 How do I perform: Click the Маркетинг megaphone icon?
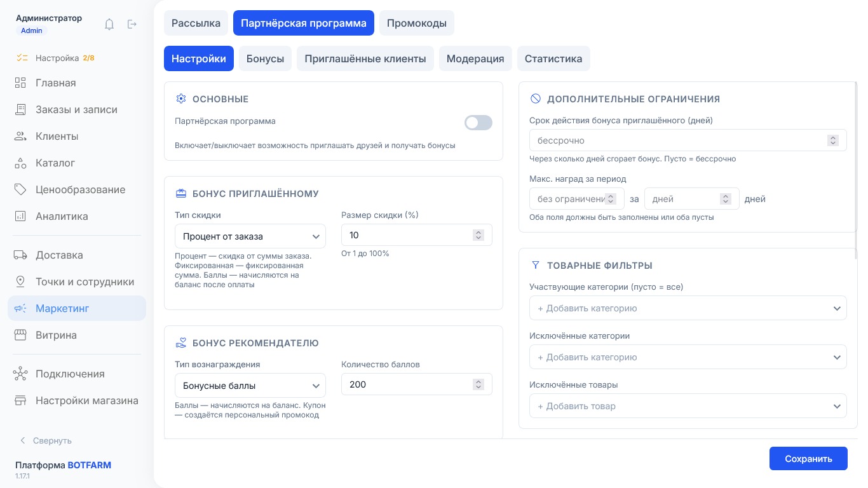click(20, 308)
